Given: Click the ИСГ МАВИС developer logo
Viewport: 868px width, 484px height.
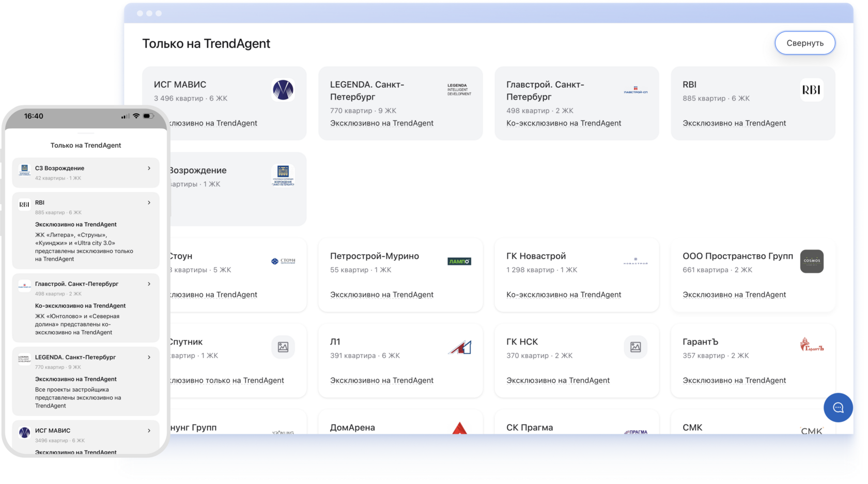Looking at the screenshot, I should click(283, 89).
